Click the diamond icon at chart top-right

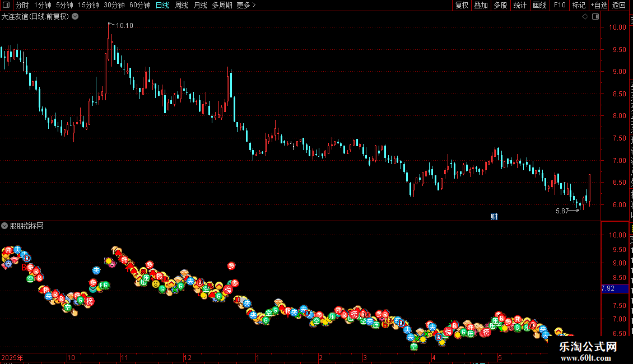pyautogui.click(x=585, y=17)
